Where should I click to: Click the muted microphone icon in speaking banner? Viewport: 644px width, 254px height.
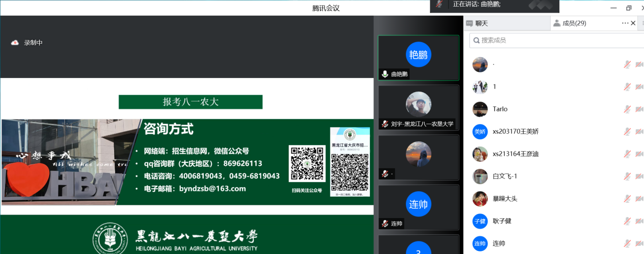(x=439, y=4)
